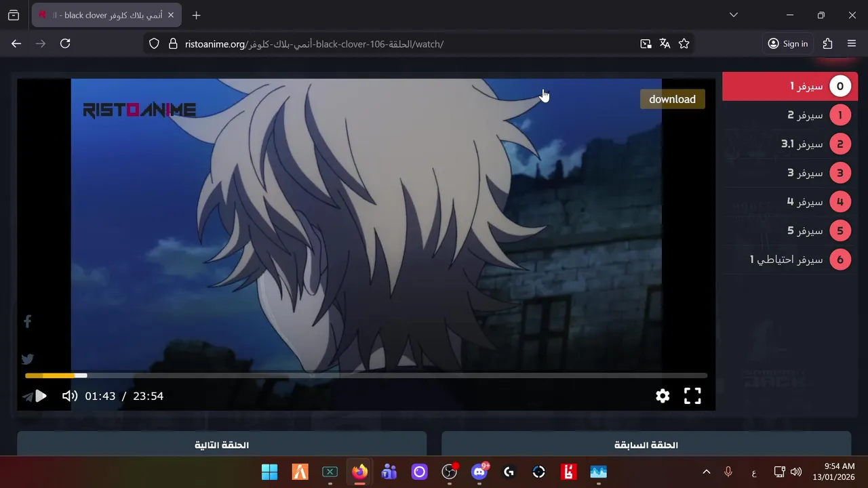Click the download button on the video

[672, 99]
